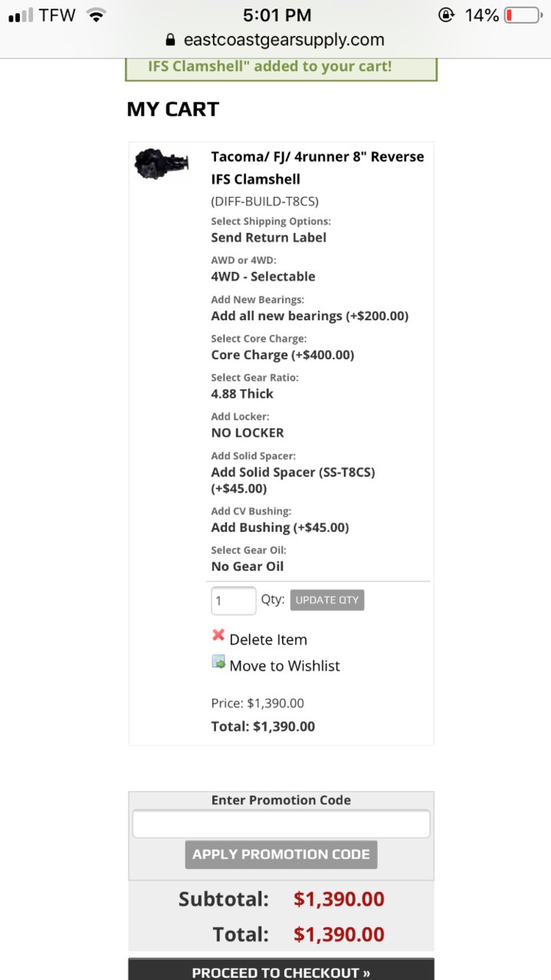The height and width of the screenshot is (980, 551).
Task: Click PROCEED TO CHECKOUT button
Action: (281, 969)
